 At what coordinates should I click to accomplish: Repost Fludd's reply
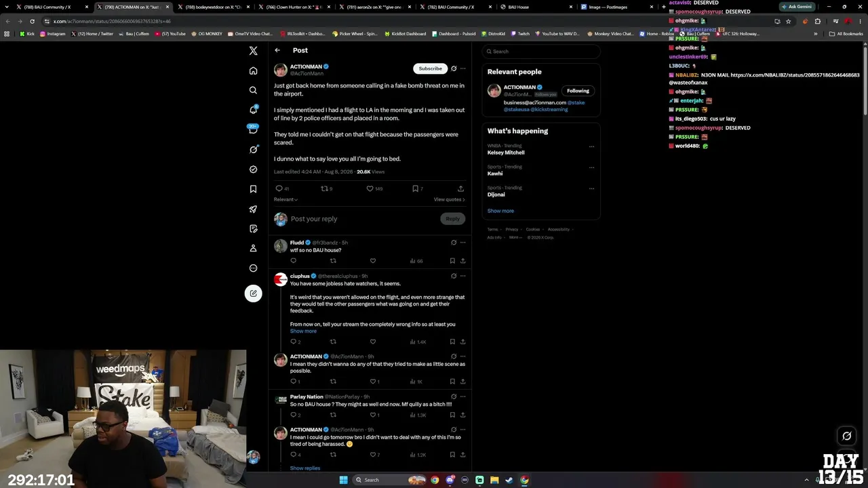333,261
